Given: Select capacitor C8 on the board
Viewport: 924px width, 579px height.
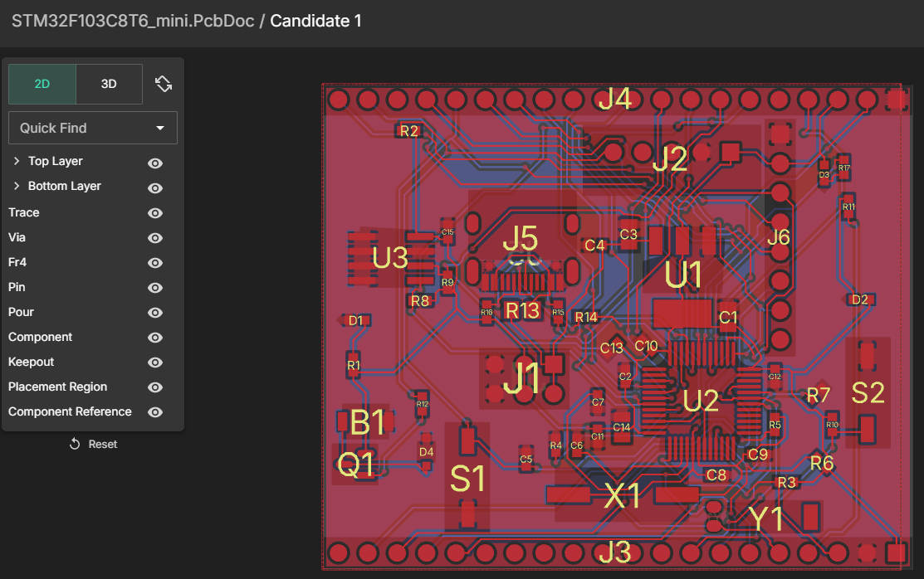Looking at the screenshot, I should coord(716,474).
